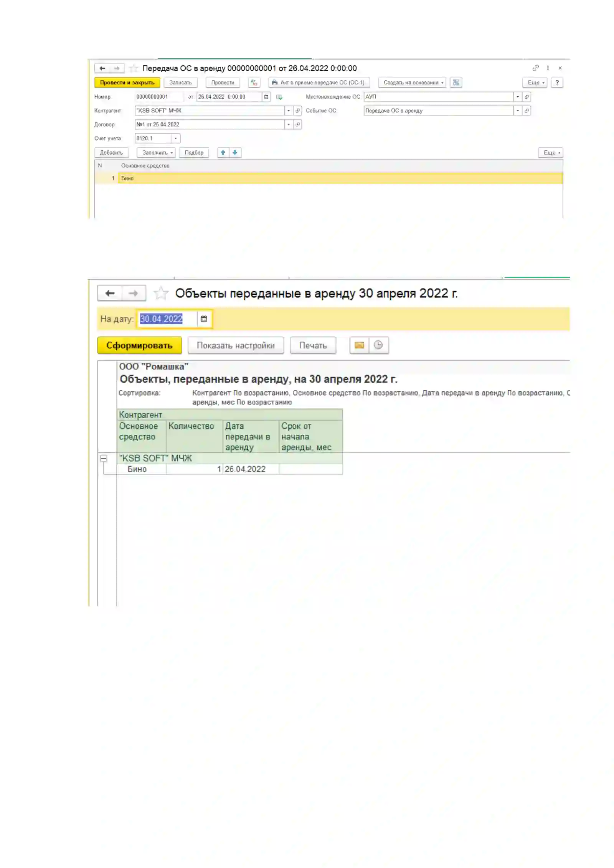614x868 pixels.
Task: Click the send report by email icon
Action: (x=359, y=345)
